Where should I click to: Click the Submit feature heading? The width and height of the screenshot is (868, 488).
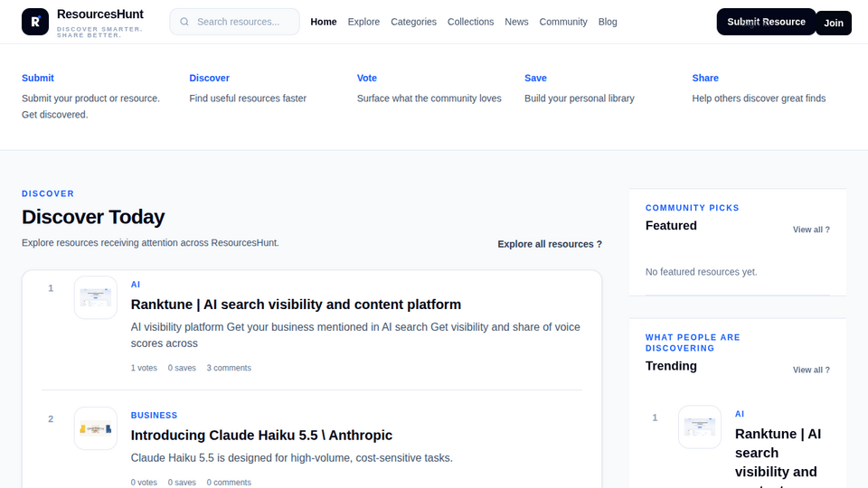point(38,78)
